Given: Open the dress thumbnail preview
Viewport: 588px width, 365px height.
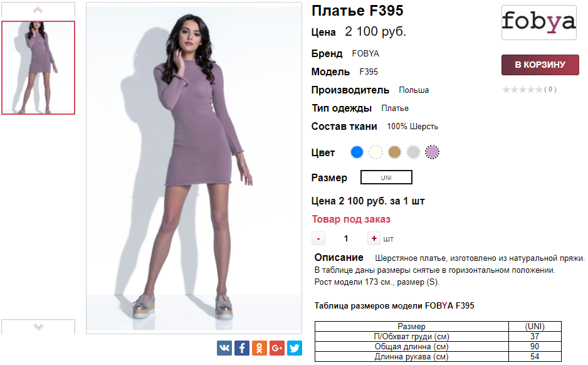Looking at the screenshot, I should tap(38, 68).
